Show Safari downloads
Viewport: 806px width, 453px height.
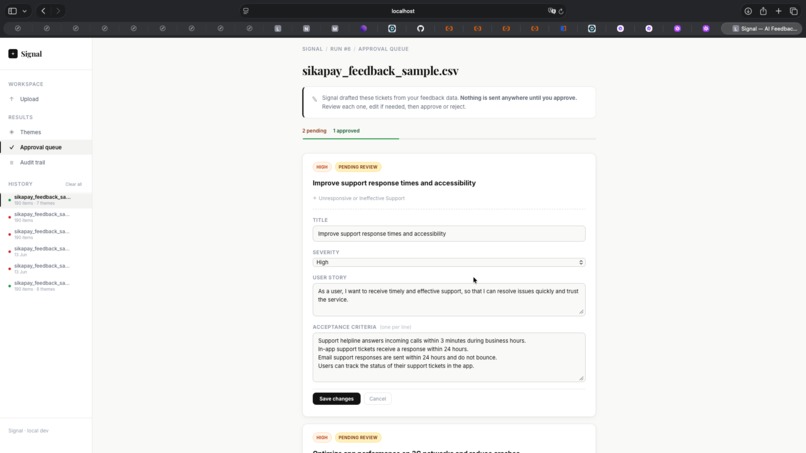pyautogui.click(x=748, y=11)
